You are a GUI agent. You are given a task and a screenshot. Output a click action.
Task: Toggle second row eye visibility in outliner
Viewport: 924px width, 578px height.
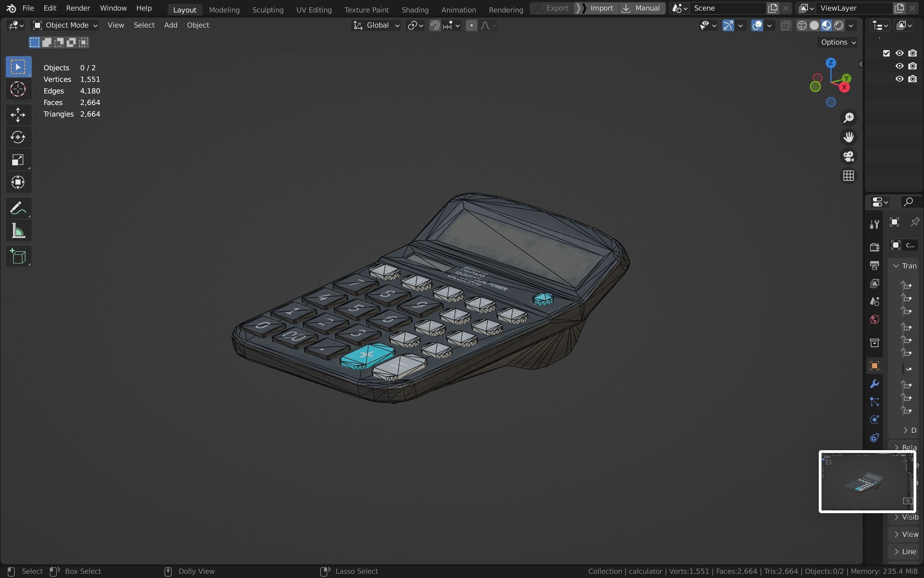point(900,66)
